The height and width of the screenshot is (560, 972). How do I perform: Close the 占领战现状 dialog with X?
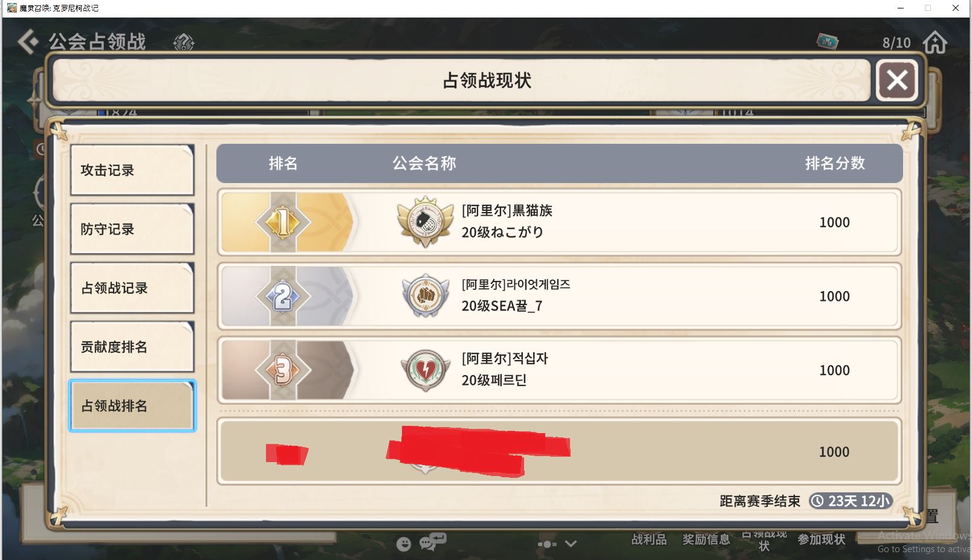tap(897, 80)
